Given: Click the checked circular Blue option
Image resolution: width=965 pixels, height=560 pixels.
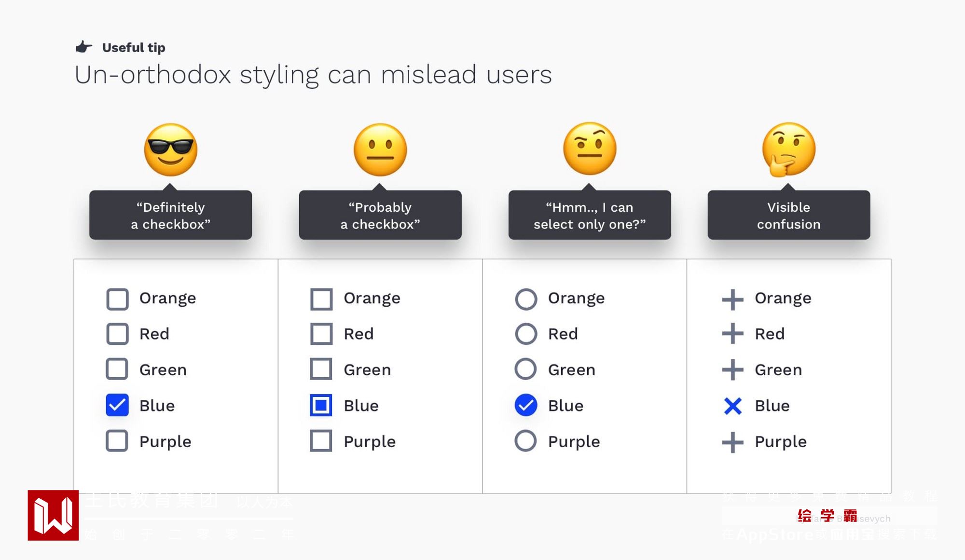Looking at the screenshot, I should pyautogui.click(x=525, y=405).
